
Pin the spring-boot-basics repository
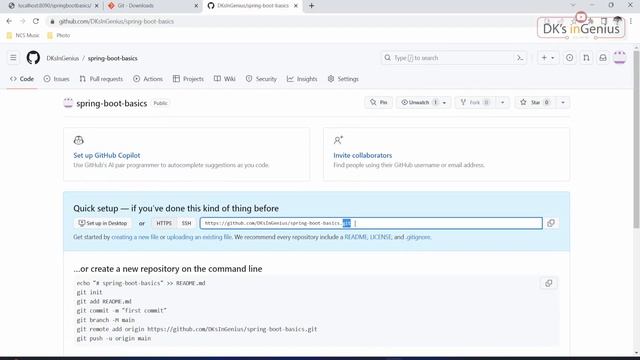(x=378, y=102)
